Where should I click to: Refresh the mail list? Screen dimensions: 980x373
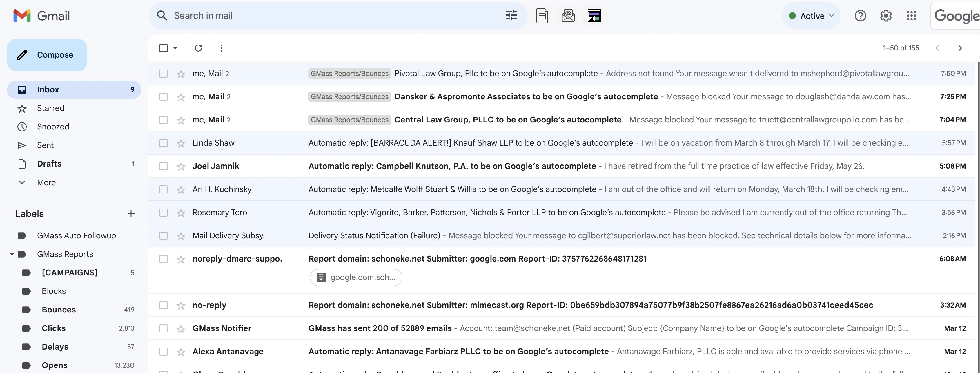coord(198,48)
